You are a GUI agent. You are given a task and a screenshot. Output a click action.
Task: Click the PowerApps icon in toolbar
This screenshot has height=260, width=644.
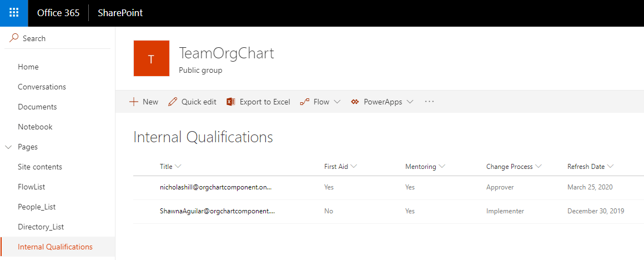point(355,102)
